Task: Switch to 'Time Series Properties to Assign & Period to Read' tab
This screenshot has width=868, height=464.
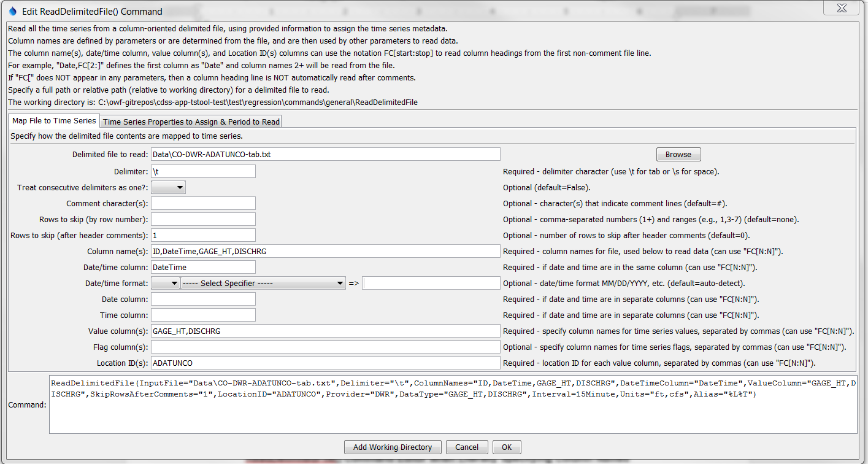Action: point(191,121)
